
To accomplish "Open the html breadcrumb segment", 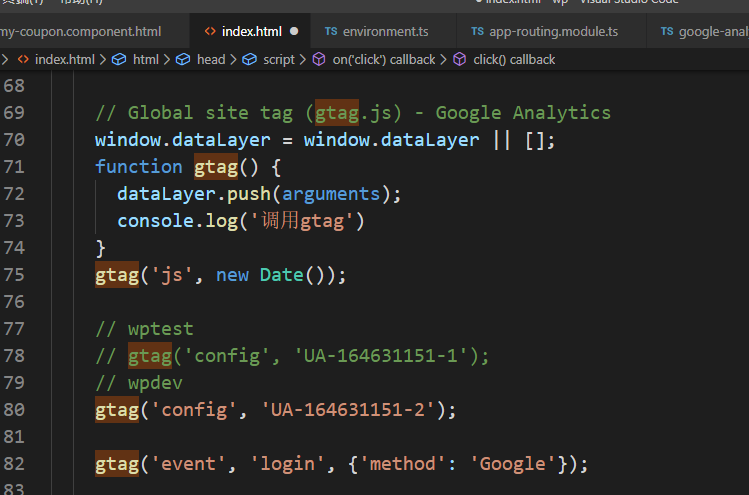I will (x=146, y=60).
